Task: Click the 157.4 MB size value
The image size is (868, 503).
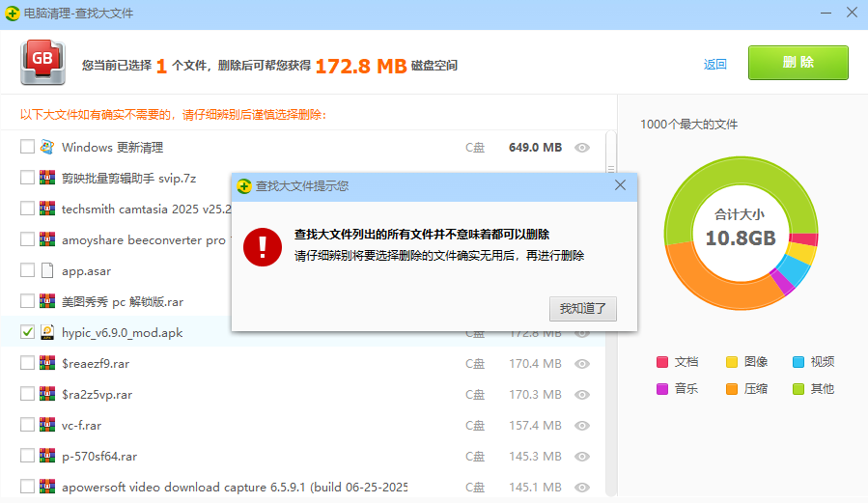Action: pyautogui.click(x=535, y=426)
